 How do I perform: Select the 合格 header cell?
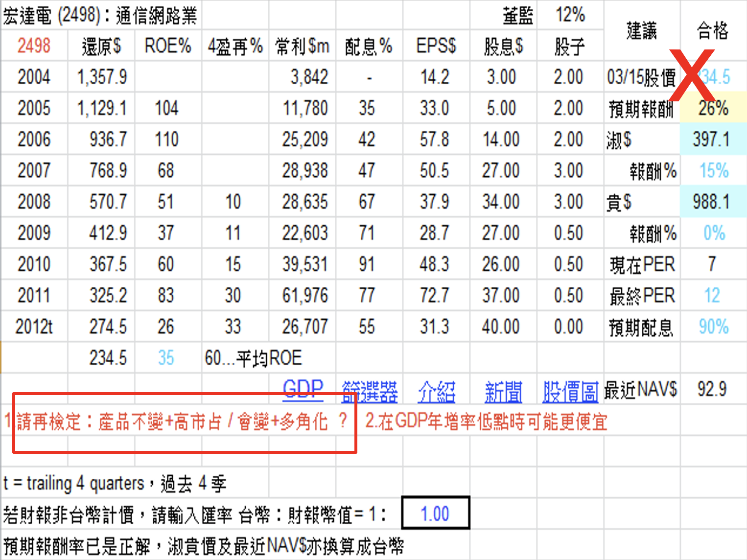713,31
